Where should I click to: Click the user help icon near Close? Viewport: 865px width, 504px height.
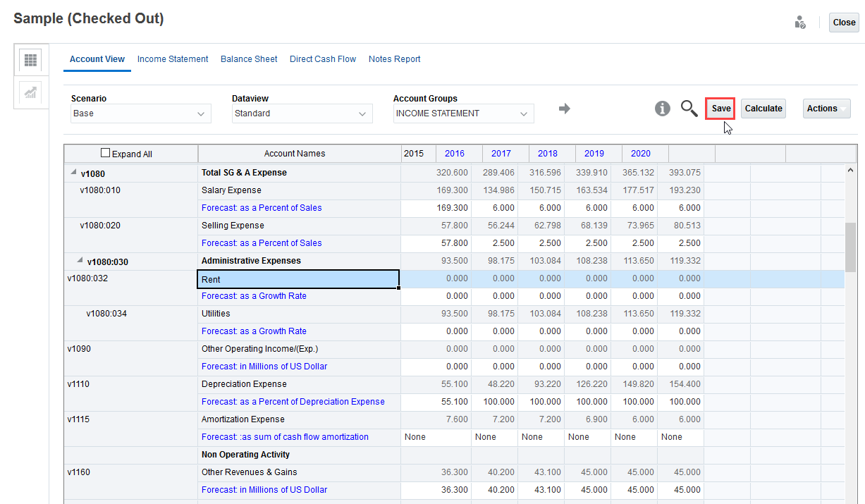click(x=800, y=23)
